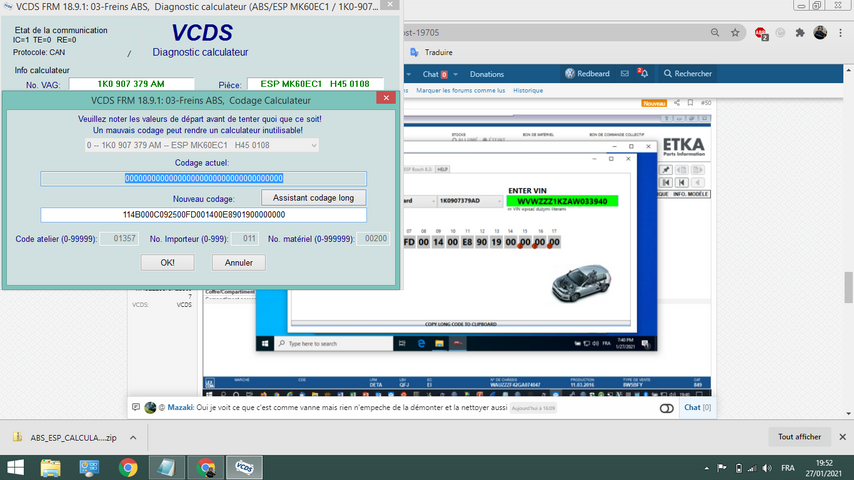
Task: Open the Chrome profile avatar
Action: click(820, 33)
